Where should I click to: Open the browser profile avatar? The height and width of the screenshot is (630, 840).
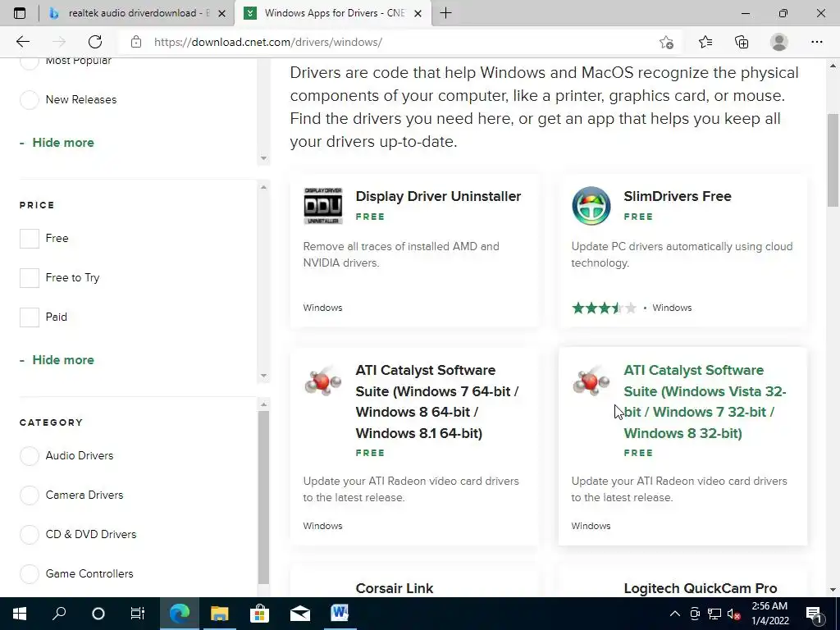pyautogui.click(x=779, y=42)
